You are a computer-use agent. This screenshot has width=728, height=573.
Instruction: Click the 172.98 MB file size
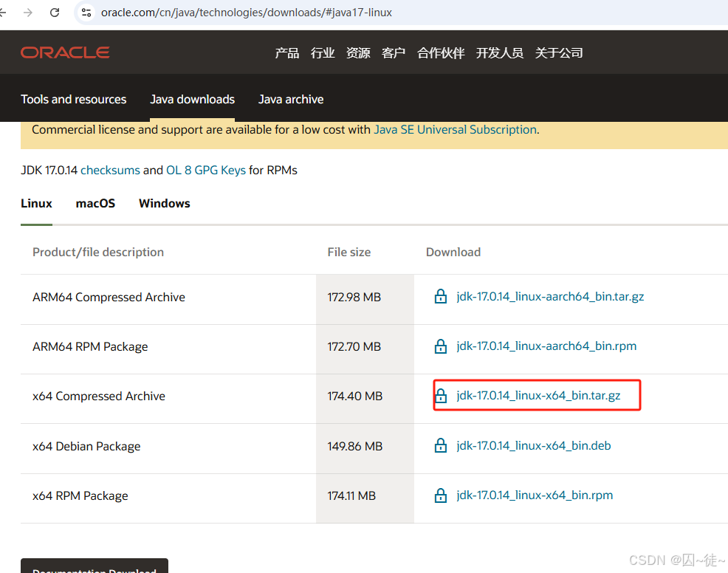click(x=354, y=297)
